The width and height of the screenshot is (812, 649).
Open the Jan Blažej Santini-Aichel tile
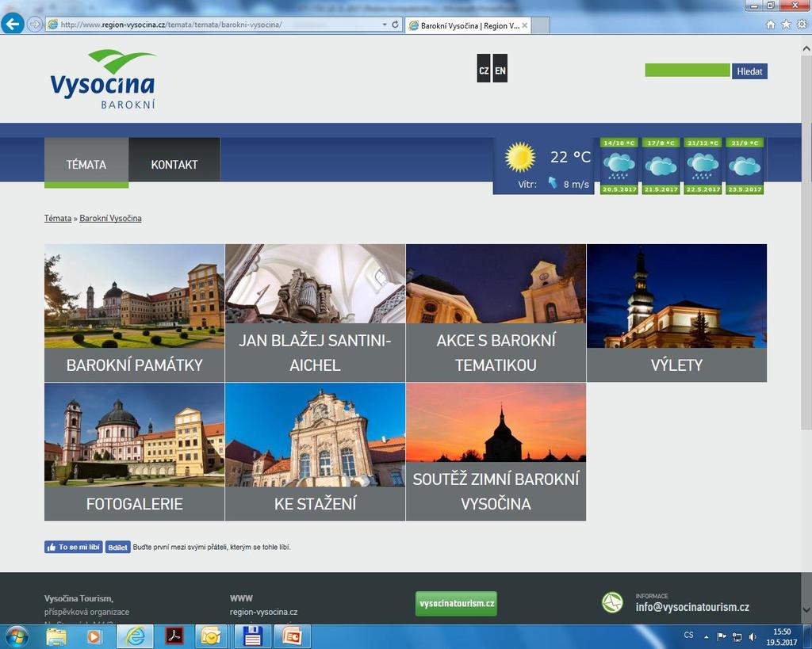click(x=316, y=313)
